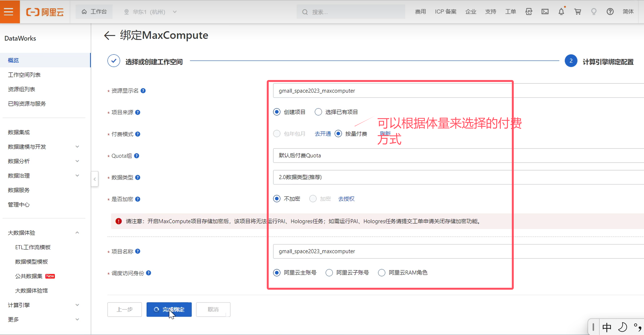The image size is (644, 335).
Task: Launch the Cloud Shell terminal icon
Action: 545,12
